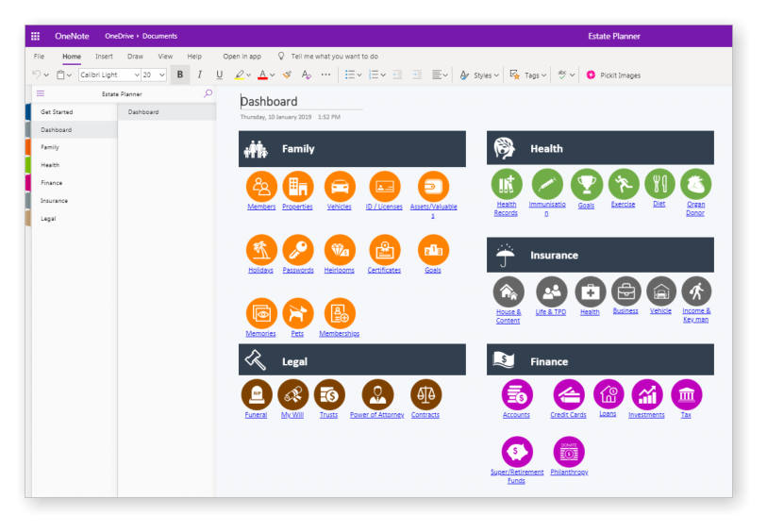Click the Super/Retirement piggy bank icon
The image size is (767, 532).
coord(517,452)
